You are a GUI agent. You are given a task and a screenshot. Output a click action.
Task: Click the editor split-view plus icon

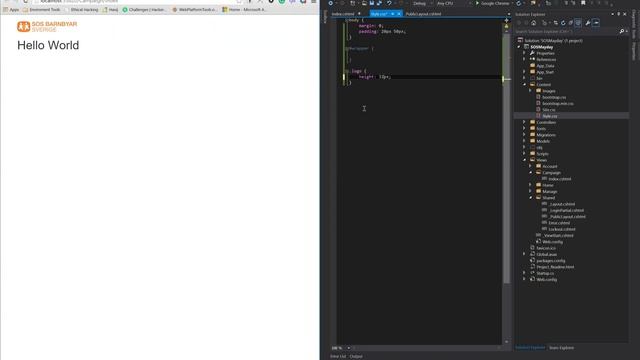coord(507,20)
